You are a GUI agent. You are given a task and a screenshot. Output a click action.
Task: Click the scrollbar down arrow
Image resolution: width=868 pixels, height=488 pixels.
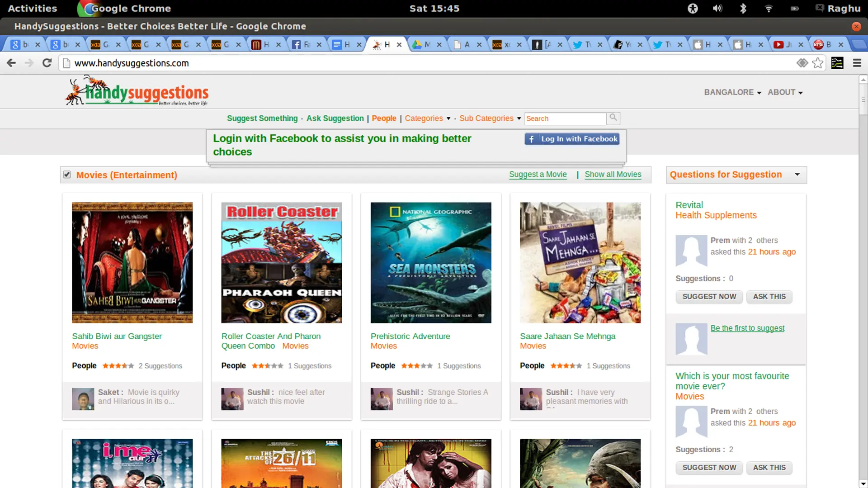pyautogui.click(x=863, y=484)
